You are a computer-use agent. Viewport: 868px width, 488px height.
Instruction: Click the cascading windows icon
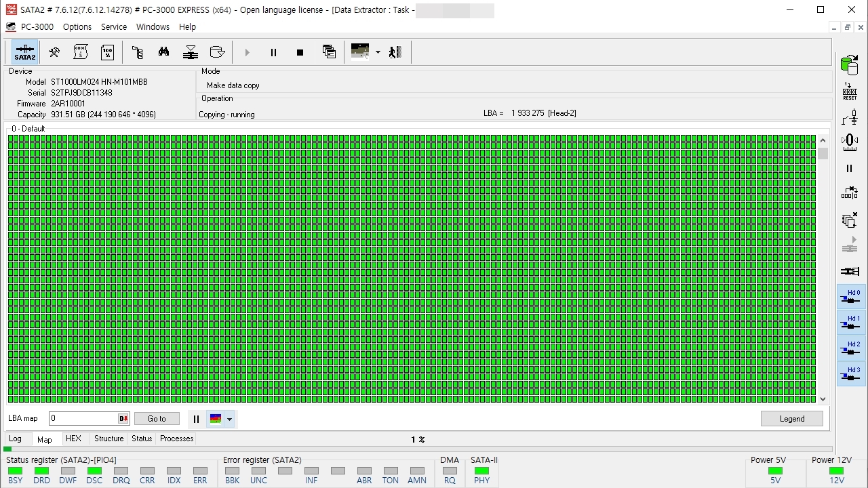pyautogui.click(x=329, y=52)
